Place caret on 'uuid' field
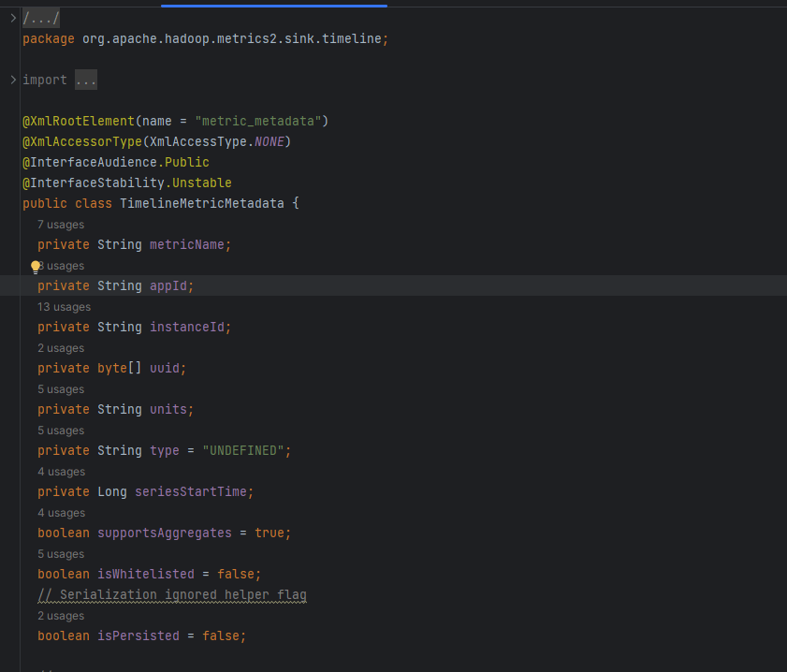 (x=164, y=368)
